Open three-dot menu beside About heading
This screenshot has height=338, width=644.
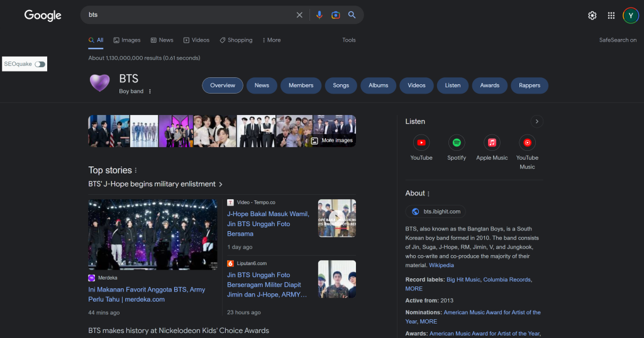coord(428,194)
